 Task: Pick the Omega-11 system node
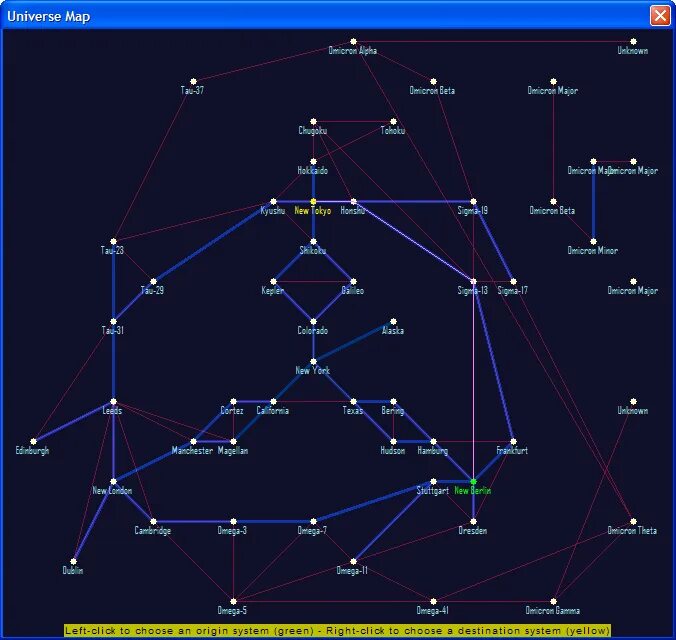pyautogui.click(x=354, y=562)
